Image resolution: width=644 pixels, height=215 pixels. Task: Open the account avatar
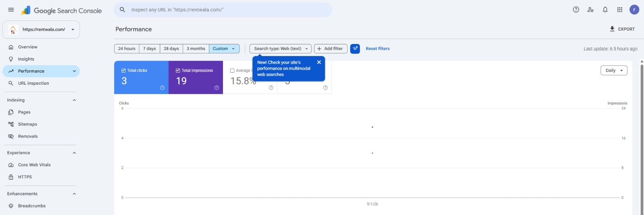tap(634, 10)
